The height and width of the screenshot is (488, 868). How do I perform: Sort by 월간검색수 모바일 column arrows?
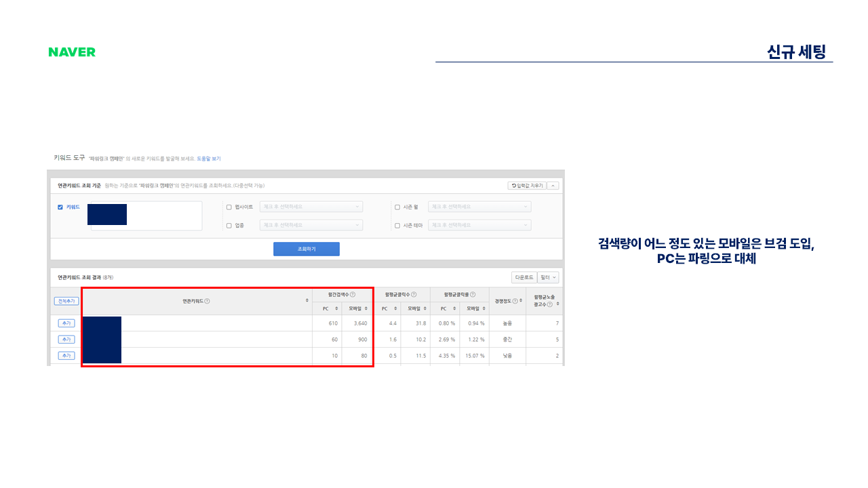tap(366, 308)
